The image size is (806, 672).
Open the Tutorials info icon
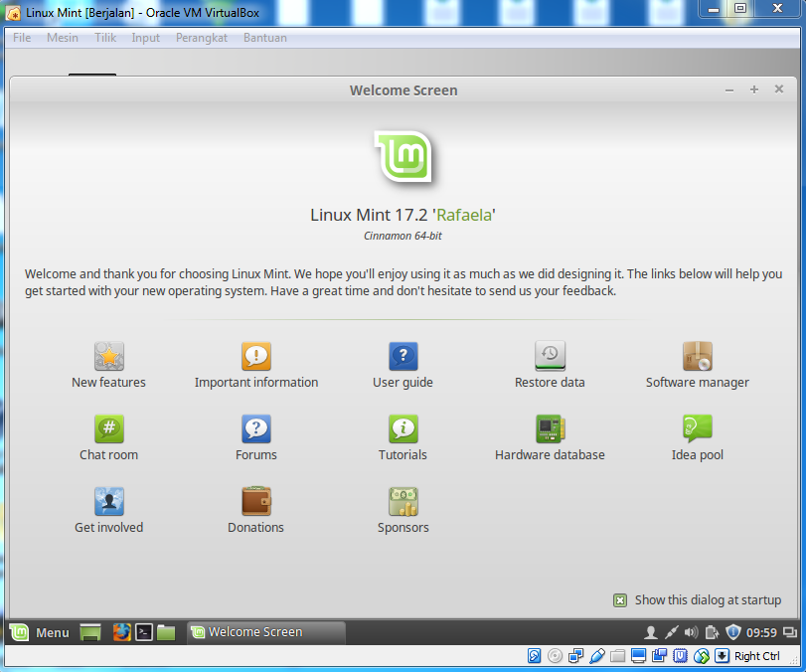[403, 428]
